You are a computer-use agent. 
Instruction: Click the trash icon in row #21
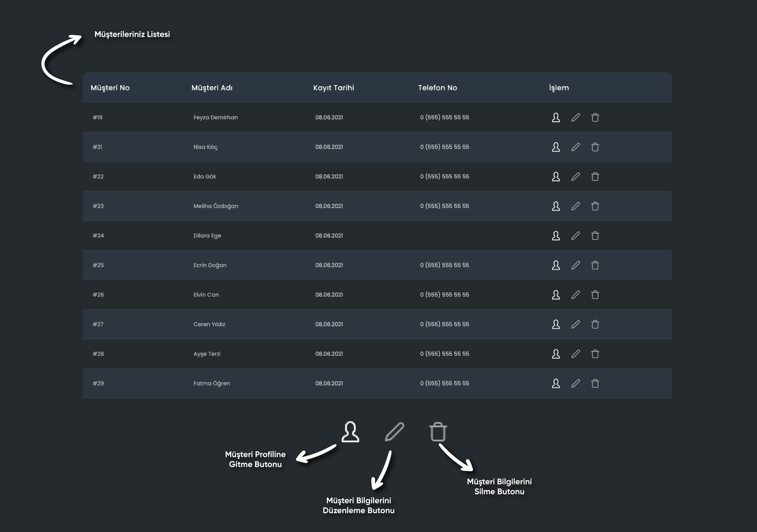(595, 147)
